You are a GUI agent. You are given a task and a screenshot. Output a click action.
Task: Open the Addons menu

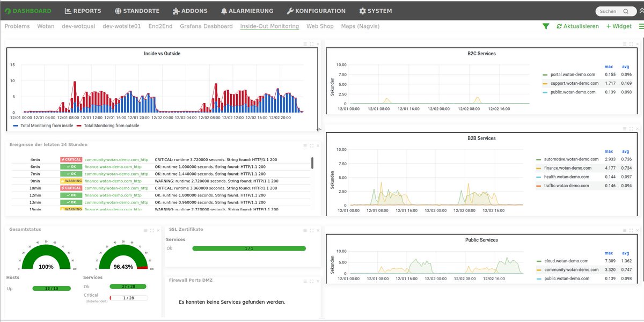pos(189,11)
